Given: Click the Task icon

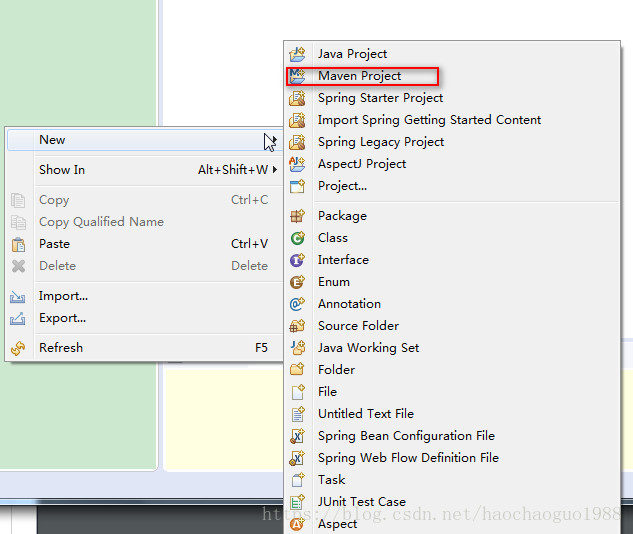Looking at the screenshot, I should [298, 480].
